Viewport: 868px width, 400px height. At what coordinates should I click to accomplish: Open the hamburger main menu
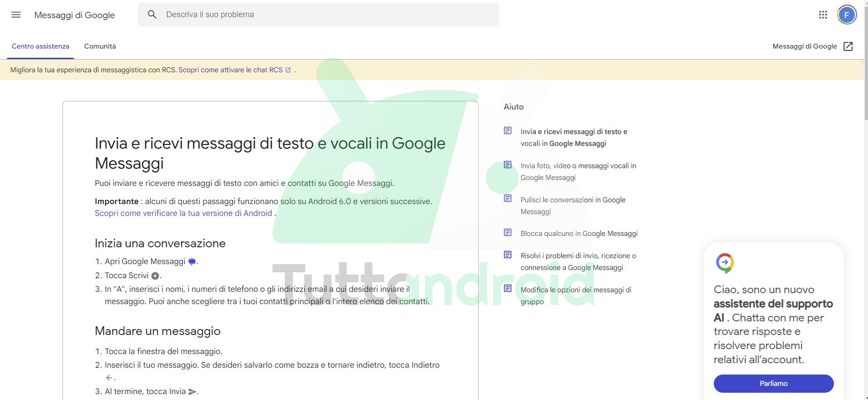[16, 15]
